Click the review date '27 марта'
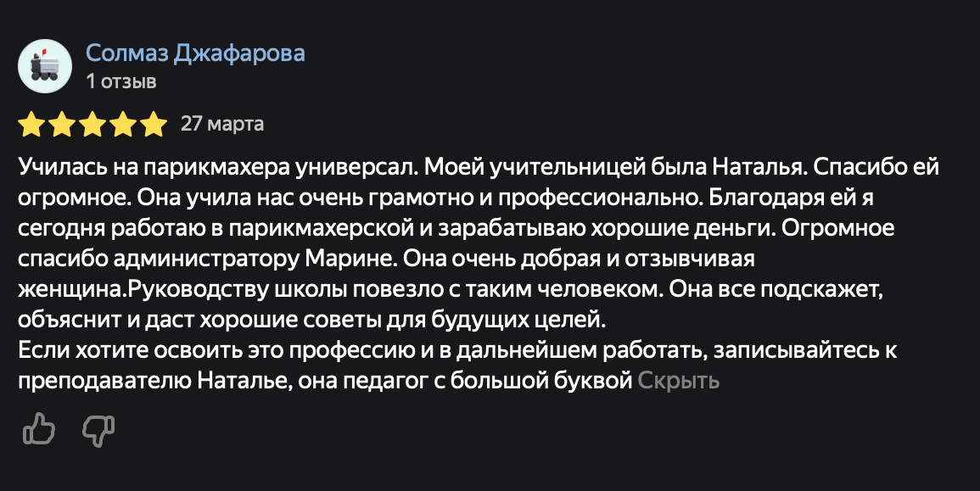 click(x=222, y=124)
